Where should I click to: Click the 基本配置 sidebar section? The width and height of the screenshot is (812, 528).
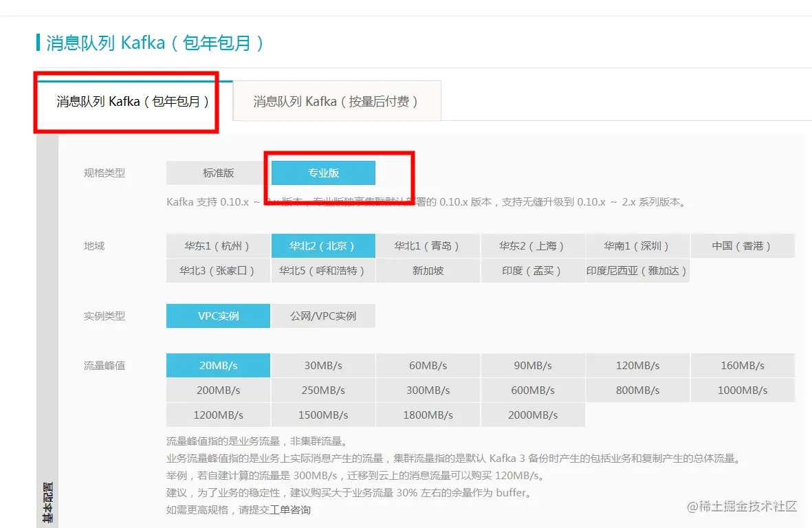(47, 502)
